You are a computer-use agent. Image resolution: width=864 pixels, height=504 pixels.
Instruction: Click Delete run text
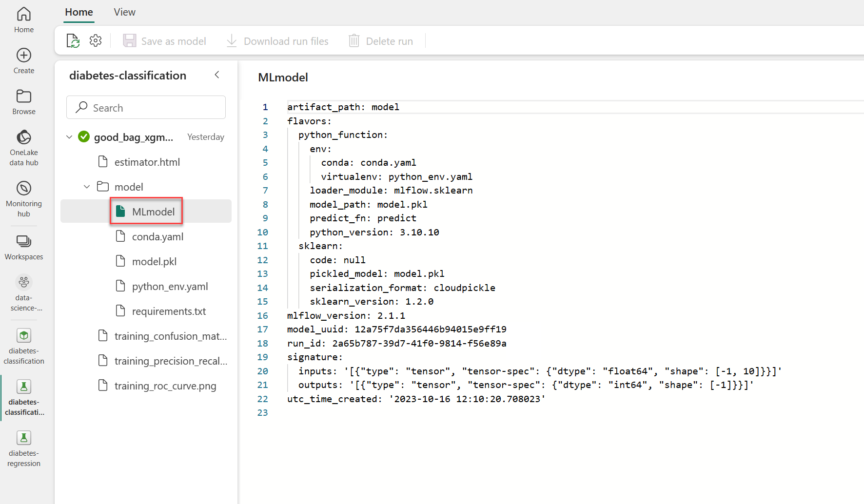pos(390,41)
